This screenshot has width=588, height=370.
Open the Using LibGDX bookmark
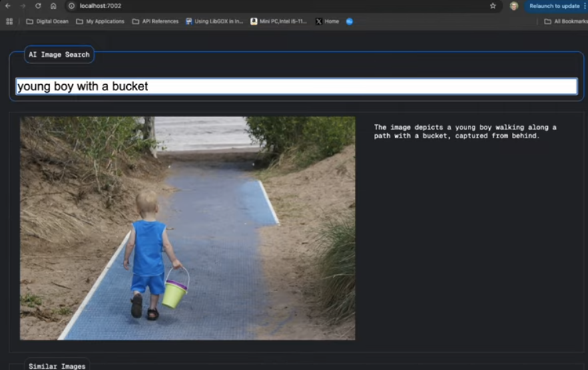point(214,21)
